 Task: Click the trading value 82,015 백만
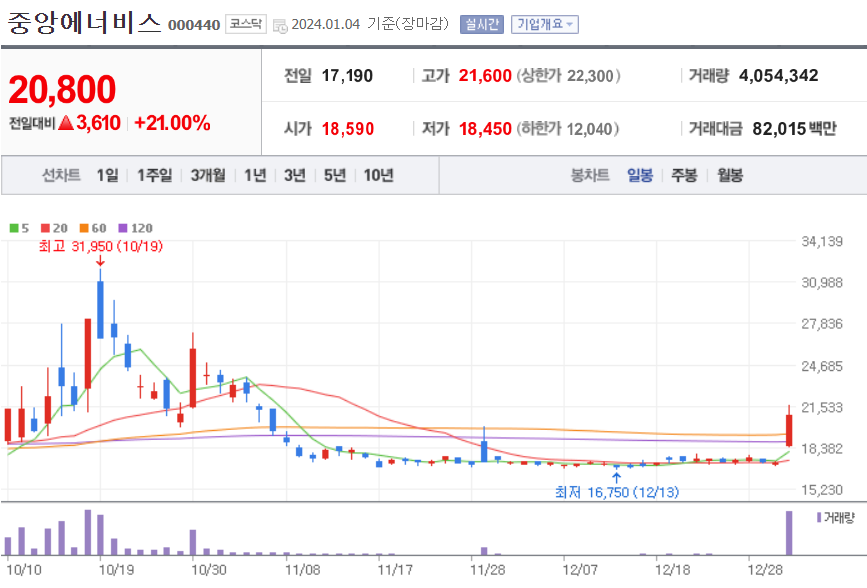pyautogui.click(x=794, y=129)
